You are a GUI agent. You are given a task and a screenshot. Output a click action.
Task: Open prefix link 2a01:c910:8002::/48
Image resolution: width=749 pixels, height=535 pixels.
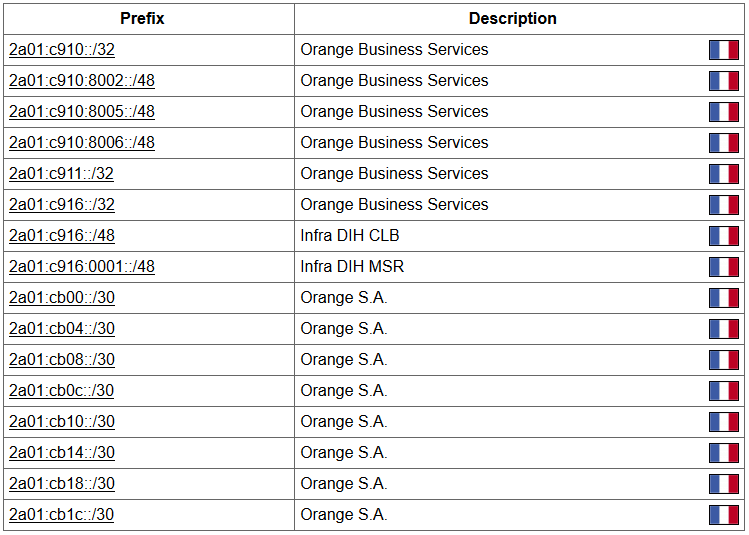click(x=82, y=81)
